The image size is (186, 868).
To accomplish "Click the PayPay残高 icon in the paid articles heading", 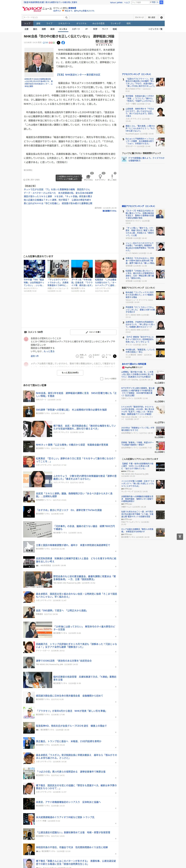I will click(123, 367).
